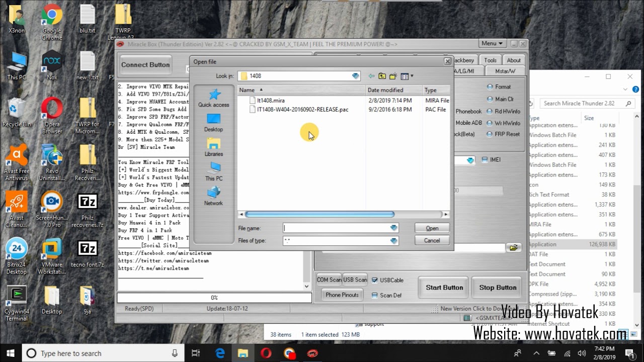
Task: Select Libraries in the places bar
Action: click(x=214, y=147)
